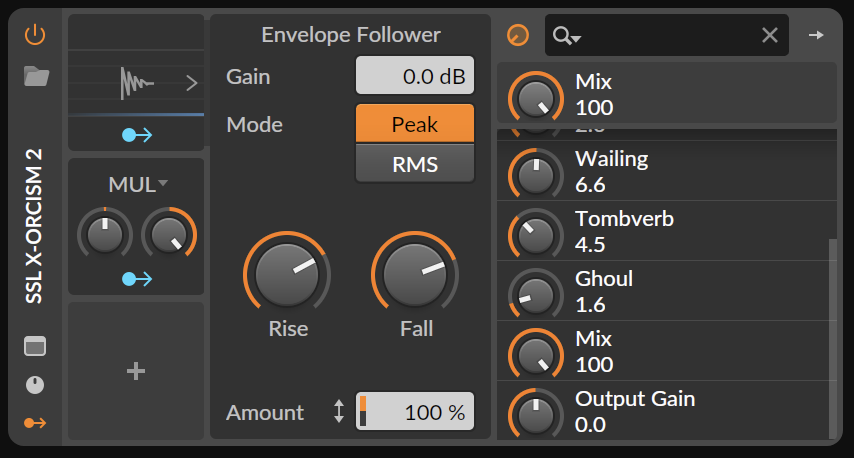Open the MUL modulator type dropdown
This screenshot has width=854, height=458.
pos(138,185)
